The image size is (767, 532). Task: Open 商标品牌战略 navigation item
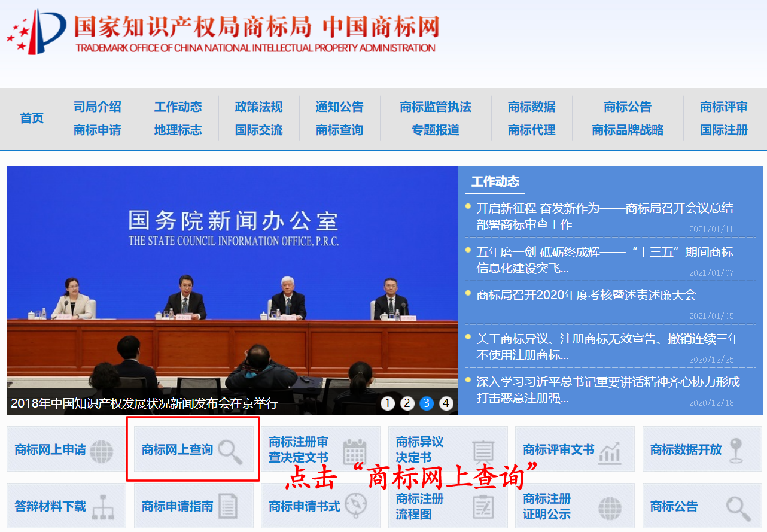pyautogui.click(x=628, y=130)
